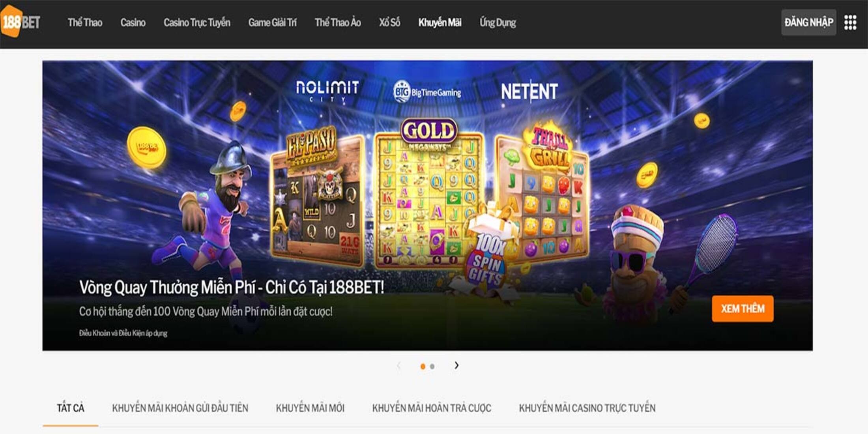The height and width of the screenshot is (434, 868).
Task: Open the nine-dot grid menu icon
Action: pyautogui.click(x=850, y=22)
